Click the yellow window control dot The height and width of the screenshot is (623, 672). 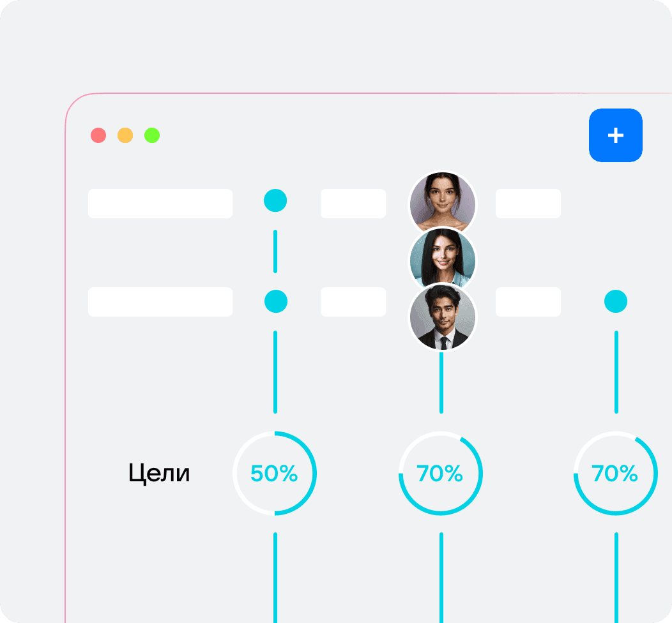(125, 135)
